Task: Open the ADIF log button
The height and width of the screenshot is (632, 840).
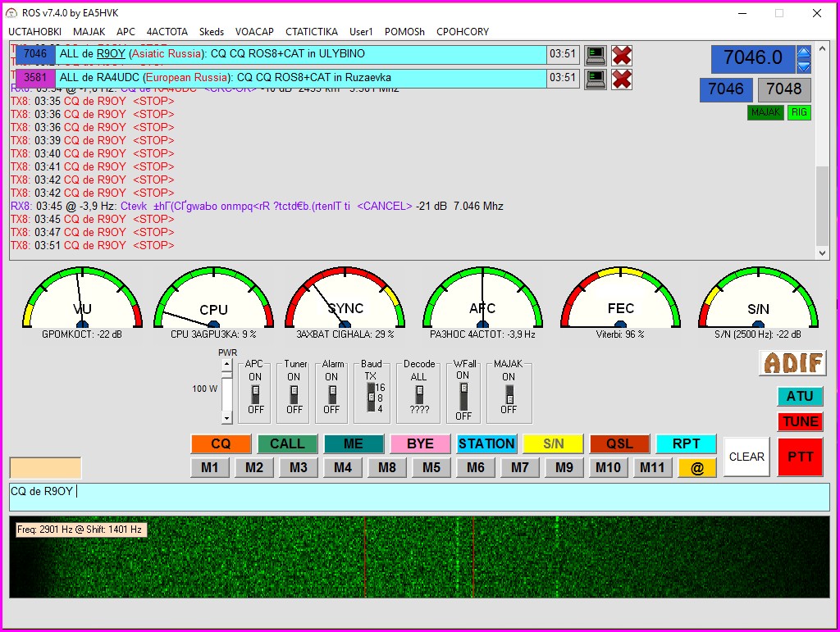Action: [x=792, y=362]
